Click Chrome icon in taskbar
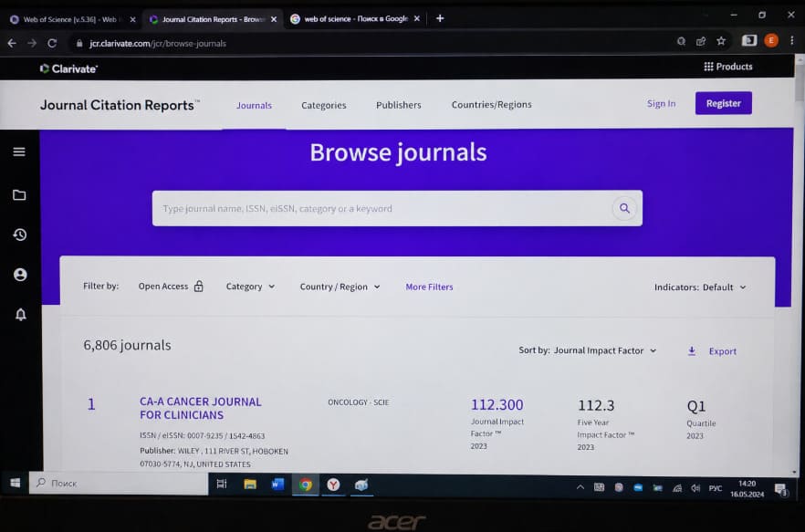805x532 pixels. 306,485
